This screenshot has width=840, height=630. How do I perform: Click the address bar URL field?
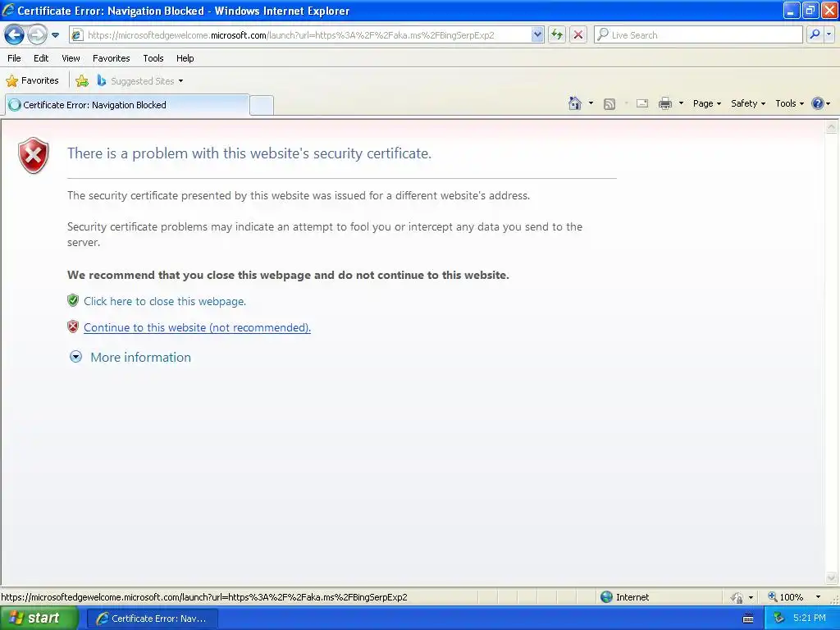click(308, 35)
